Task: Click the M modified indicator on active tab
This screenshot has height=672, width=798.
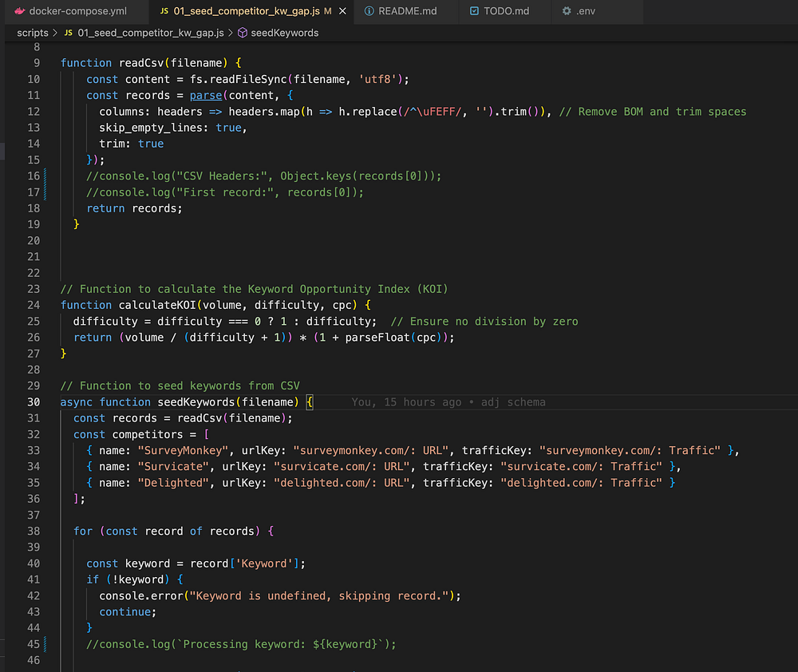Action: tap(328, 12)
